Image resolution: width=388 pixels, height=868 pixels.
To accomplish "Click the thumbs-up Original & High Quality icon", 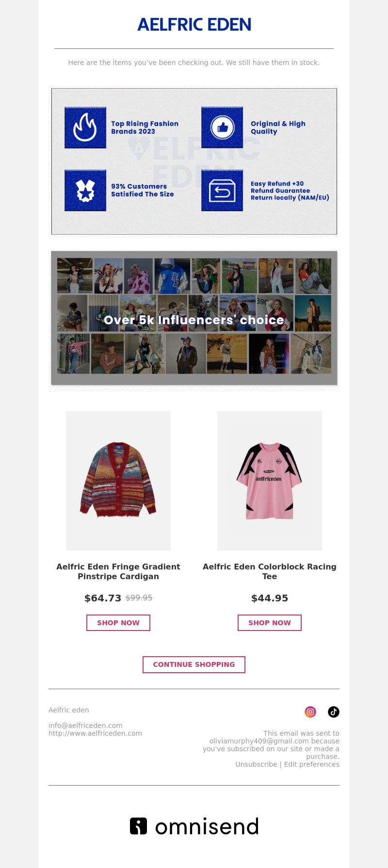I will [x=222, y=127].
